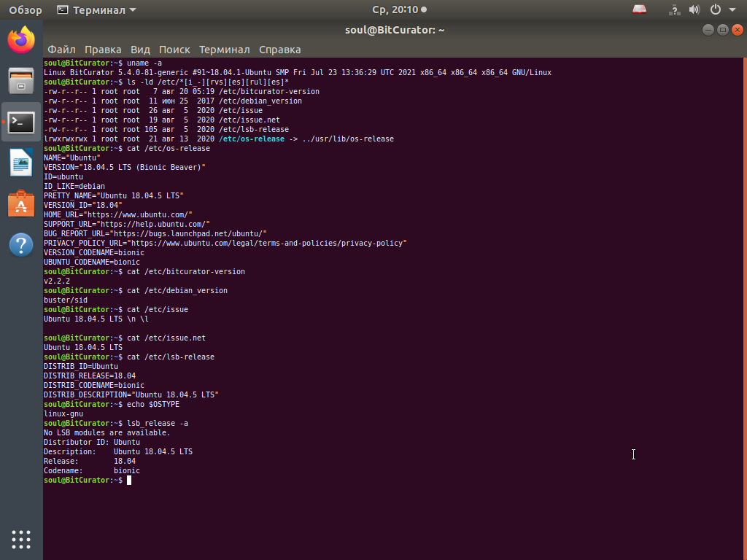Click the /etc/lsb-release listing row

[x=166, y=130]
